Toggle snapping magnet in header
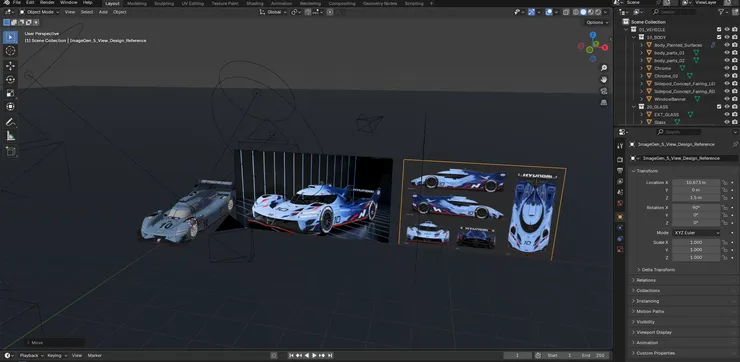This screenshot has width=740, height=362. (x=308, y=12)
